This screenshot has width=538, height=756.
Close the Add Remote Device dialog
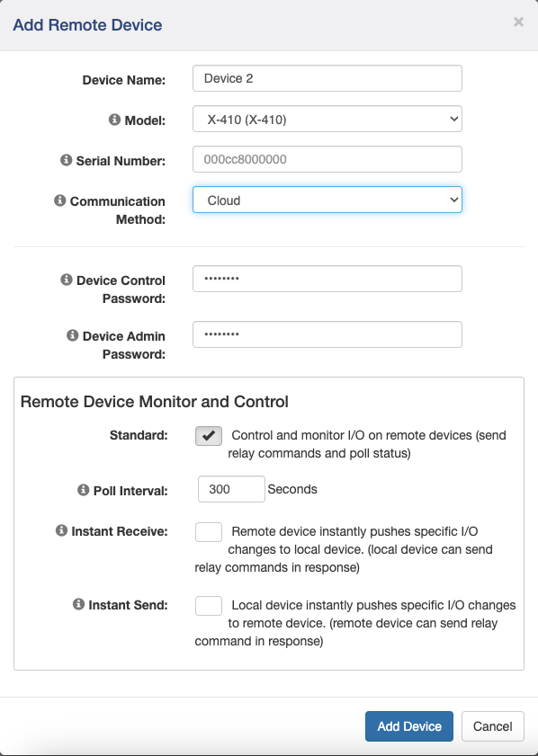(518, 22)
